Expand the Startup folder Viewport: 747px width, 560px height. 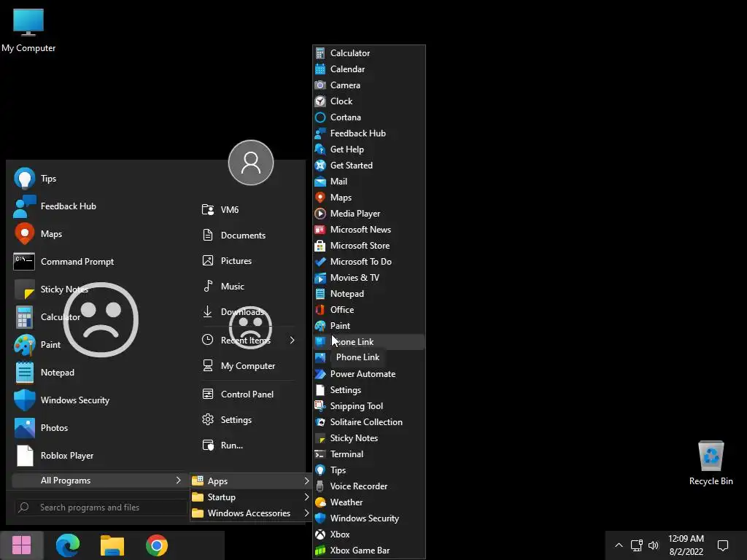[x=251, y=497]
